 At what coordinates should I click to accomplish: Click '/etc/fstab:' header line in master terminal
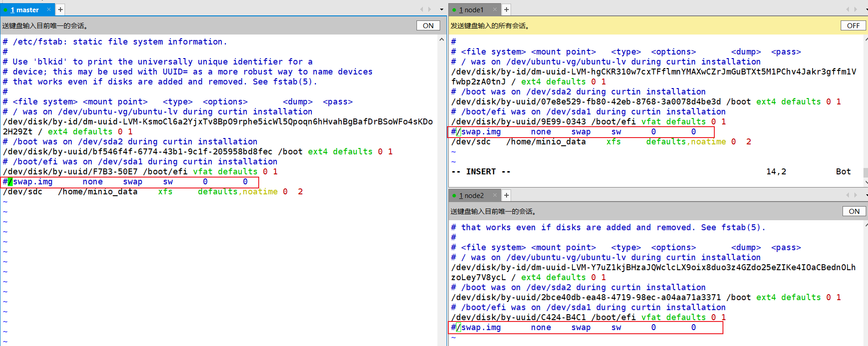(x=115, y=42)
